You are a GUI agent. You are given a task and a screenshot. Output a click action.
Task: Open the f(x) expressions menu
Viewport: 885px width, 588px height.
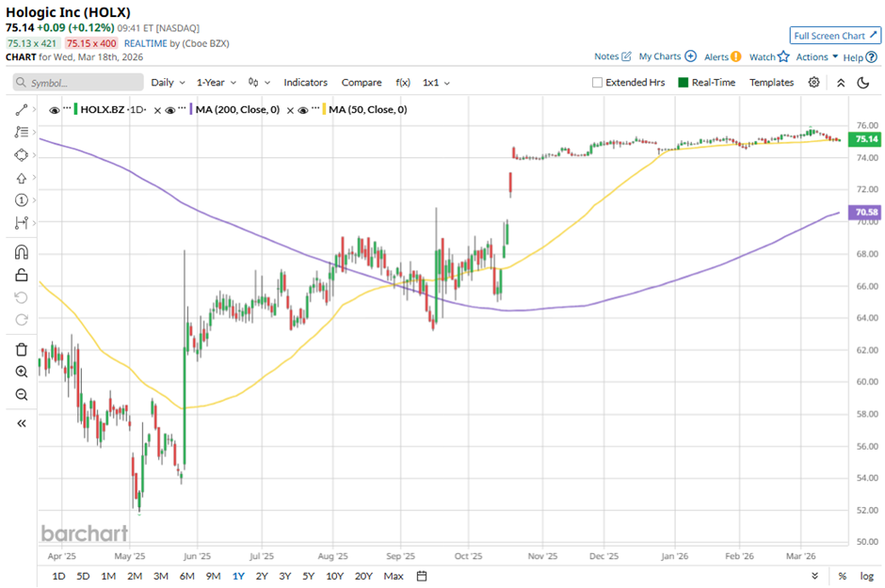coord(402,82)
